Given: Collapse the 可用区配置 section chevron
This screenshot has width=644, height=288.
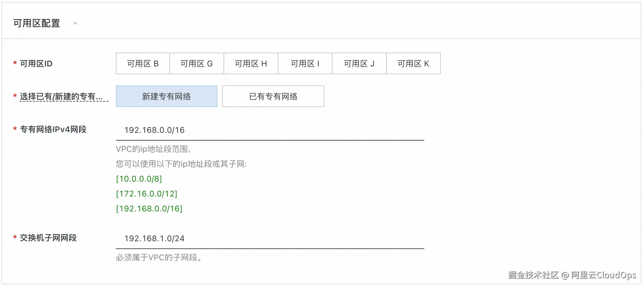Looking at the screenshot, I should coord(75,23).
